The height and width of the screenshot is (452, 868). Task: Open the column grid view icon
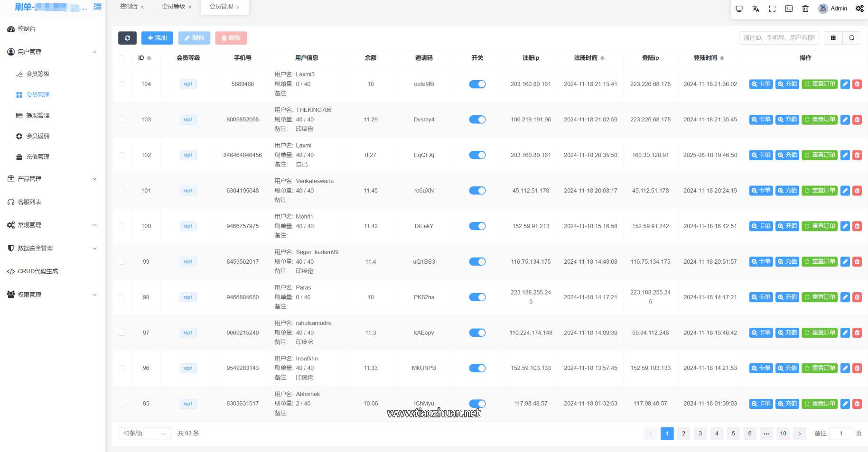point(833,38)
